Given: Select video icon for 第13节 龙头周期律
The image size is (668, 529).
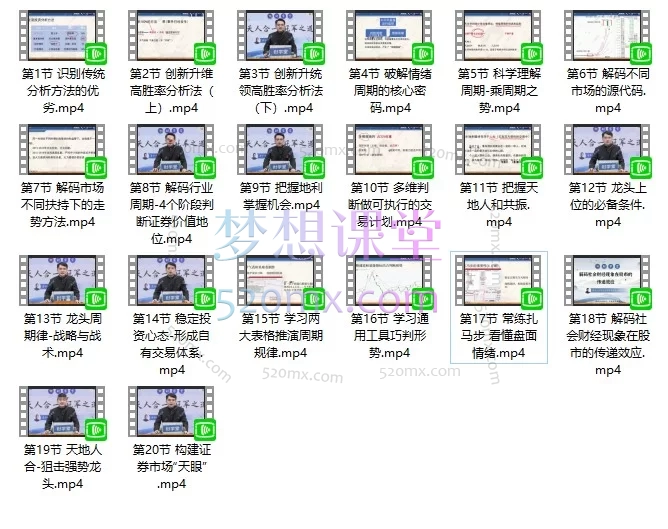Looking at the screenshot, I should pos(62,281).
